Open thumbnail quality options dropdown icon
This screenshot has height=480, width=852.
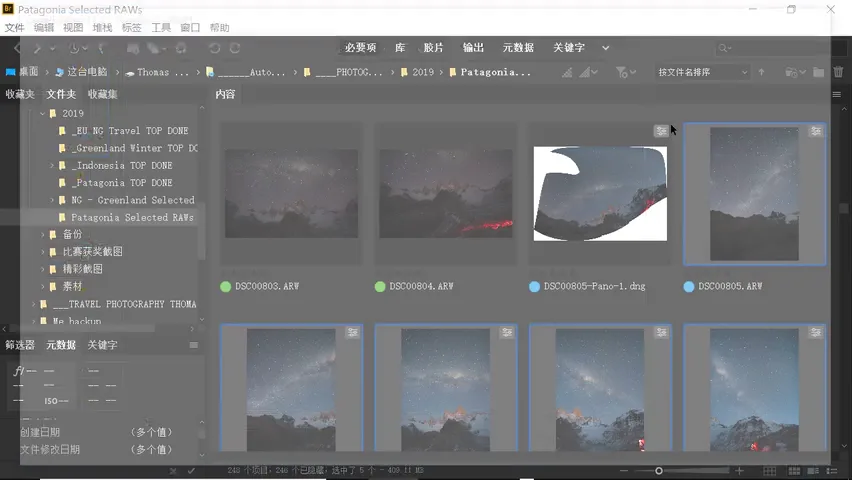588,72
